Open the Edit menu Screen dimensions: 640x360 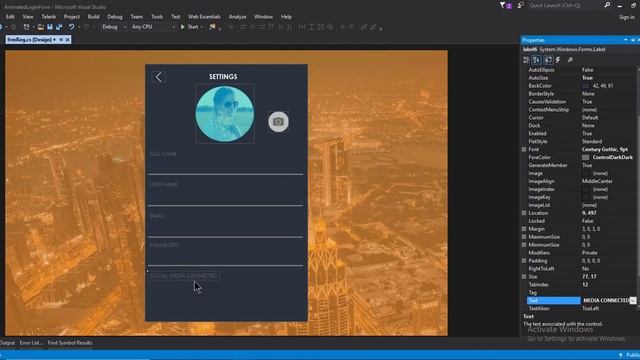click(10, 17)
